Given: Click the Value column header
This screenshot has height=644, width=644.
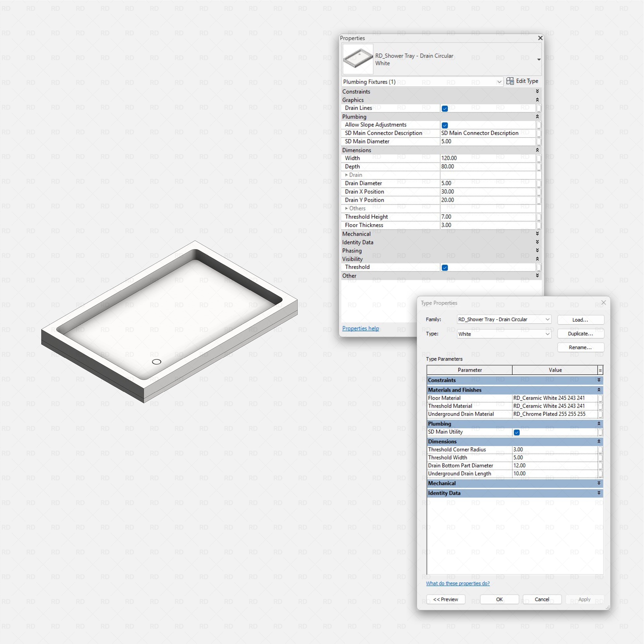Looking at the screenshot, I should tap(555, 370).
